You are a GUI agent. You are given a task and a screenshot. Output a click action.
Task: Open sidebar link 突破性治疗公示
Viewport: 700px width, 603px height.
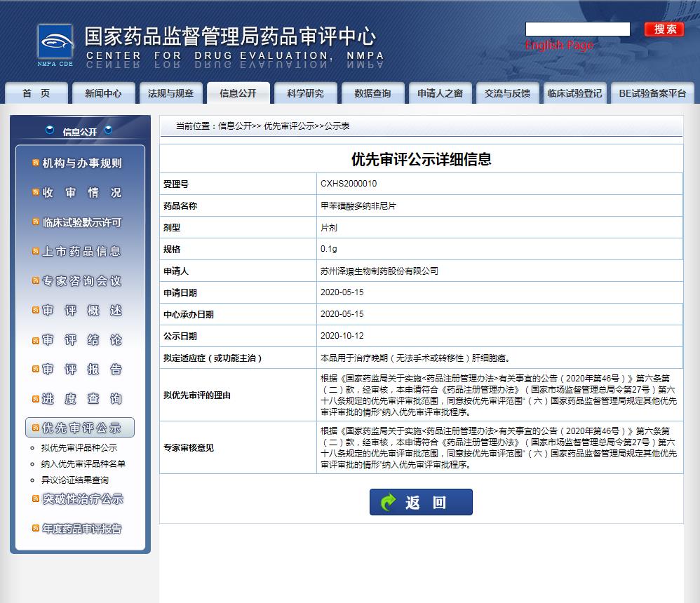(83, 499)
